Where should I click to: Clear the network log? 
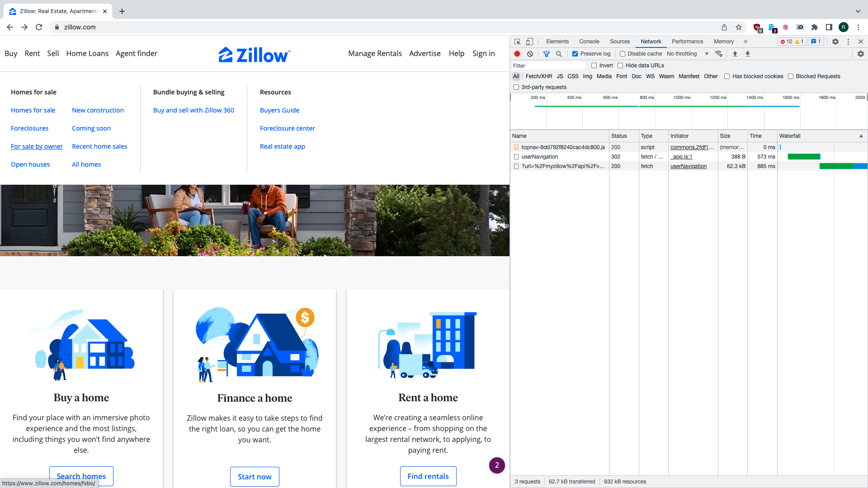530,54
